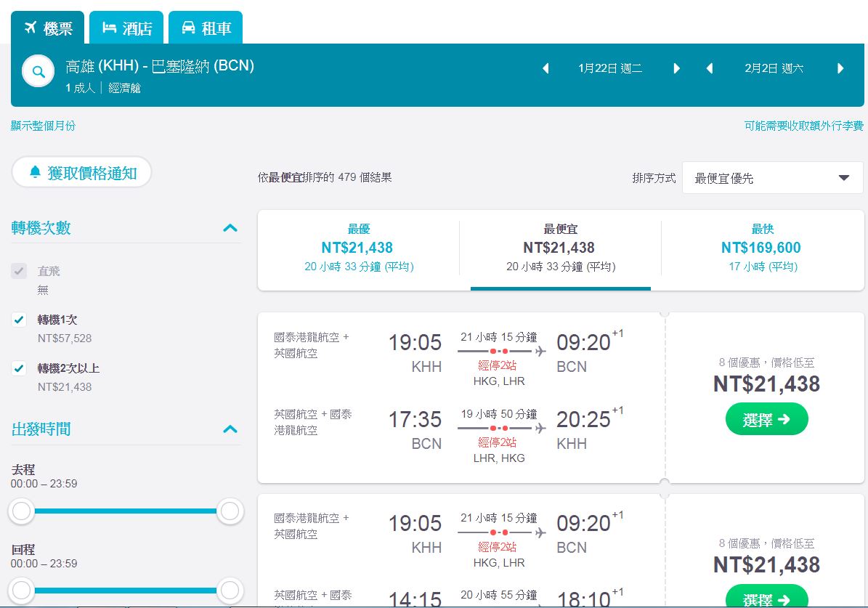The image size is (868, 608).
Task: Open the 可能需要收取額外行李費 link
Action: point(804,126)
